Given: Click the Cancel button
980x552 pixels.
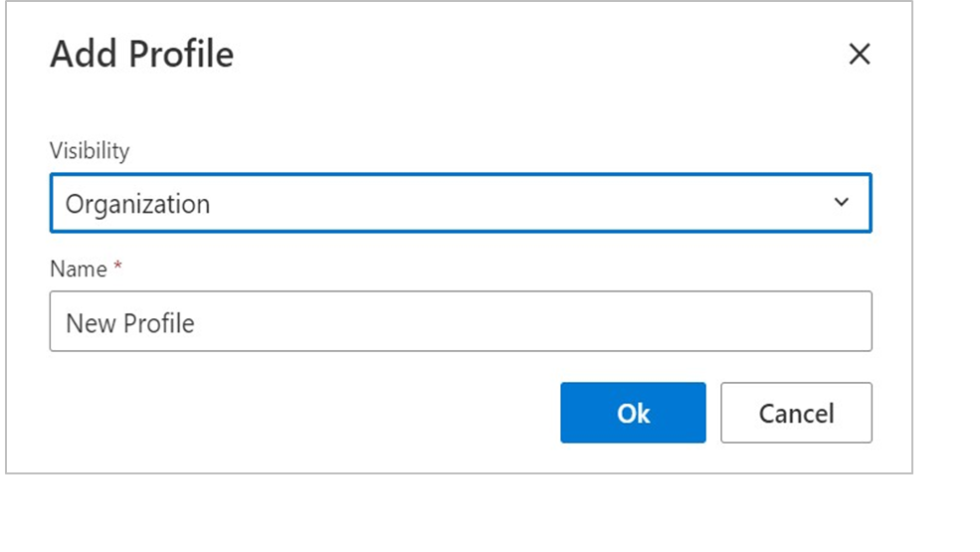Looking at the screenshot, I should tap(796, 413).
